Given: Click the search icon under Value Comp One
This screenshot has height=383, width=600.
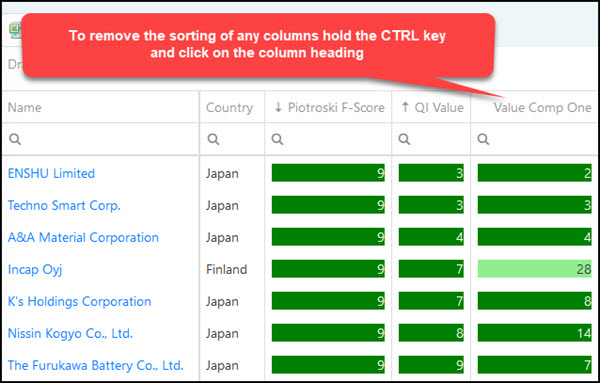Looking at the screenshot, I should [483, 139].
